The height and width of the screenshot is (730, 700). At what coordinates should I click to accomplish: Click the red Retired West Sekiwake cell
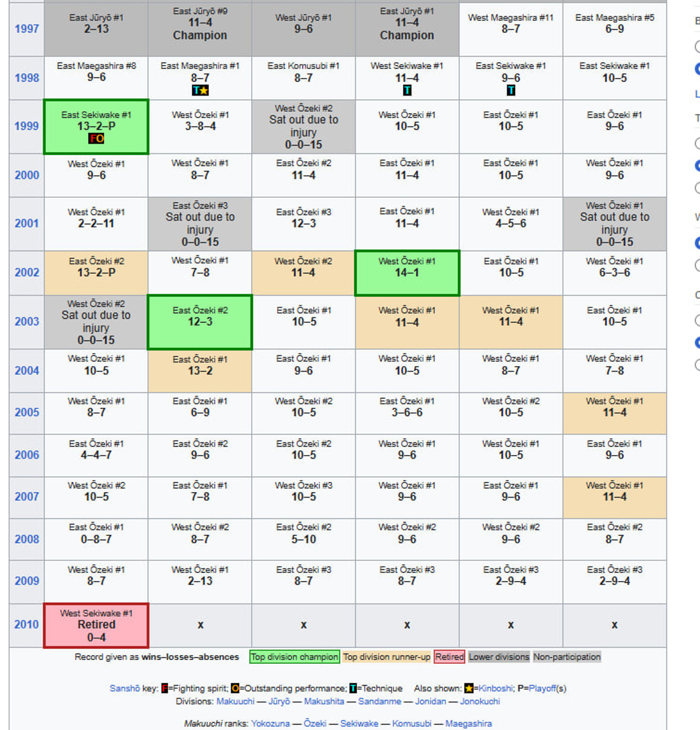[x=96, y=625]
